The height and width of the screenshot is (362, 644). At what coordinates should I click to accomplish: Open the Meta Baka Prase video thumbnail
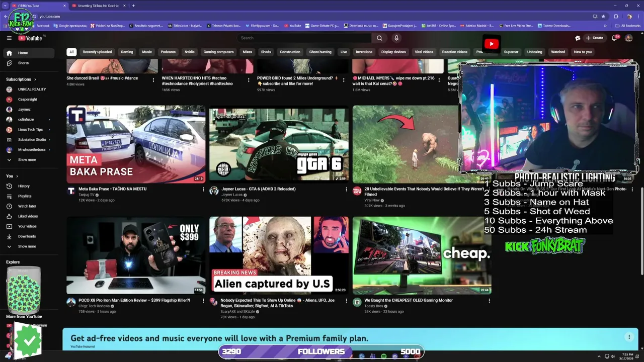[x=136, y=144]
